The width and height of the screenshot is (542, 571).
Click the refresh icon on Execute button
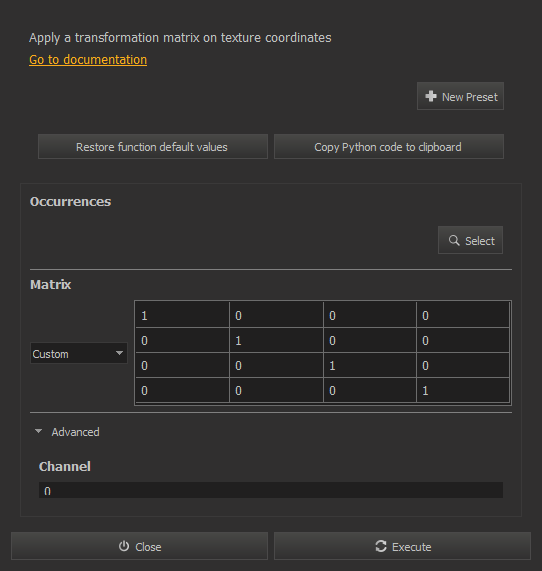[x=381, y=546]
